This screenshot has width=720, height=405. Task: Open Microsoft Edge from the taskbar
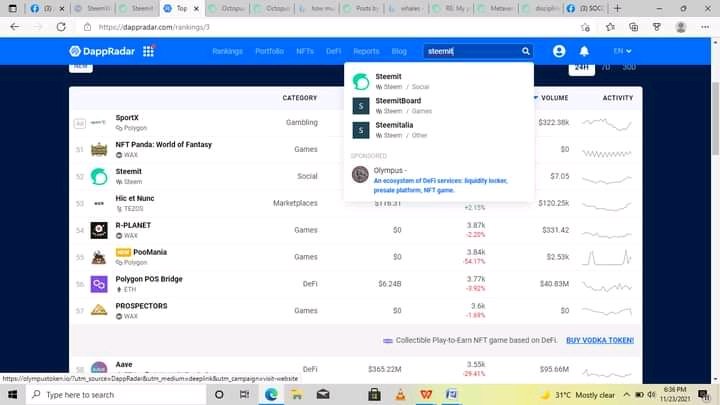[x=271, y=394]
